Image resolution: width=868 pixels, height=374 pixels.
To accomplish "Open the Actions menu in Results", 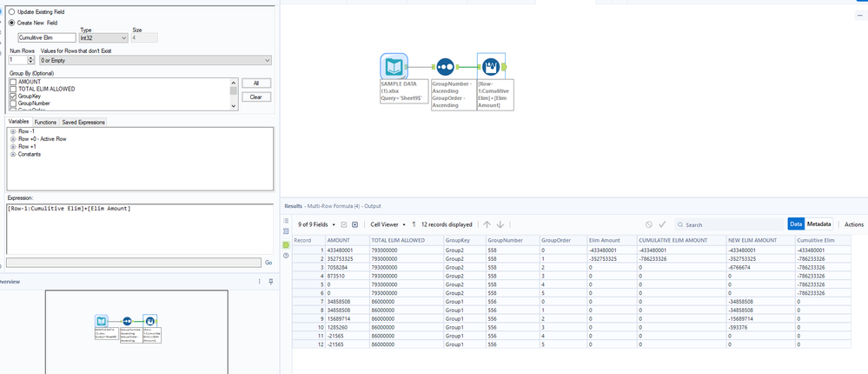I will pos(854,224).
